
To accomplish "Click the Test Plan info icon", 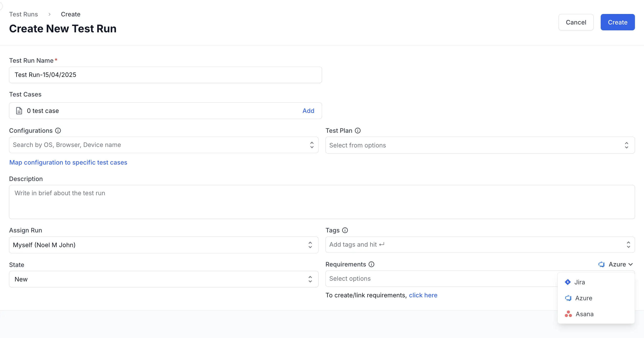I will click(358, 131).
